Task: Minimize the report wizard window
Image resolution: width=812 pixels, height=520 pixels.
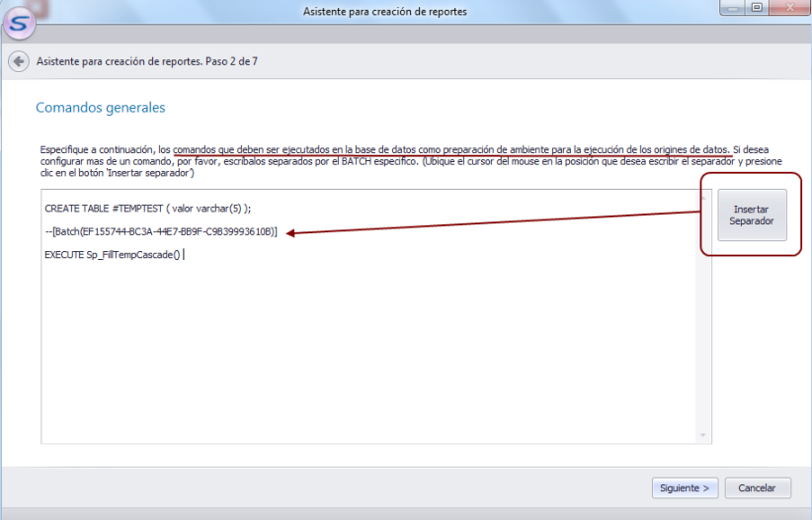Action: [x=732, y=9]
